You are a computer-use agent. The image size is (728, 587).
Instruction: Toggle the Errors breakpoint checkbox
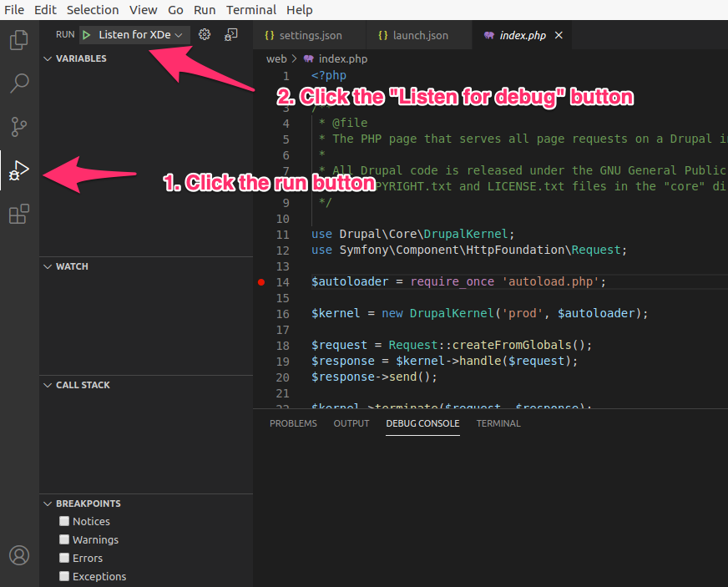pyautogui.click(x=64, y=558)
